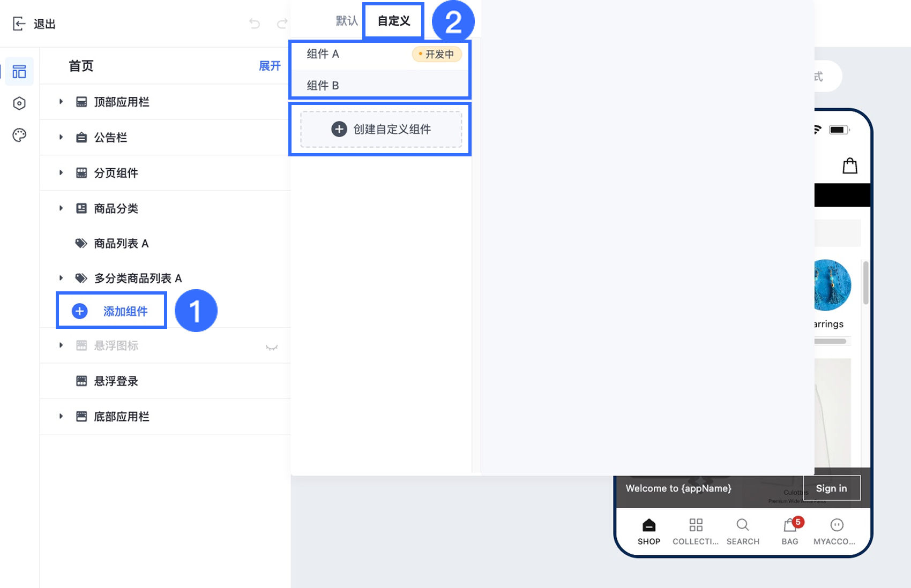This screenshot has width=911, height=588.
Task: Select the 商品列表 A row
Action: (165, 244)
